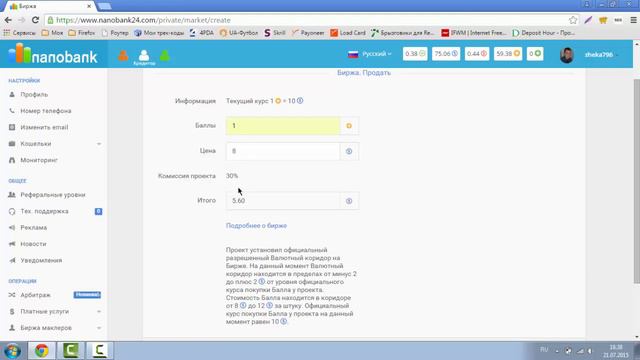The height and width of the screenshot is (360, 640).
Task: Open the Windows Start menu
Action: (x=12, y=351)
